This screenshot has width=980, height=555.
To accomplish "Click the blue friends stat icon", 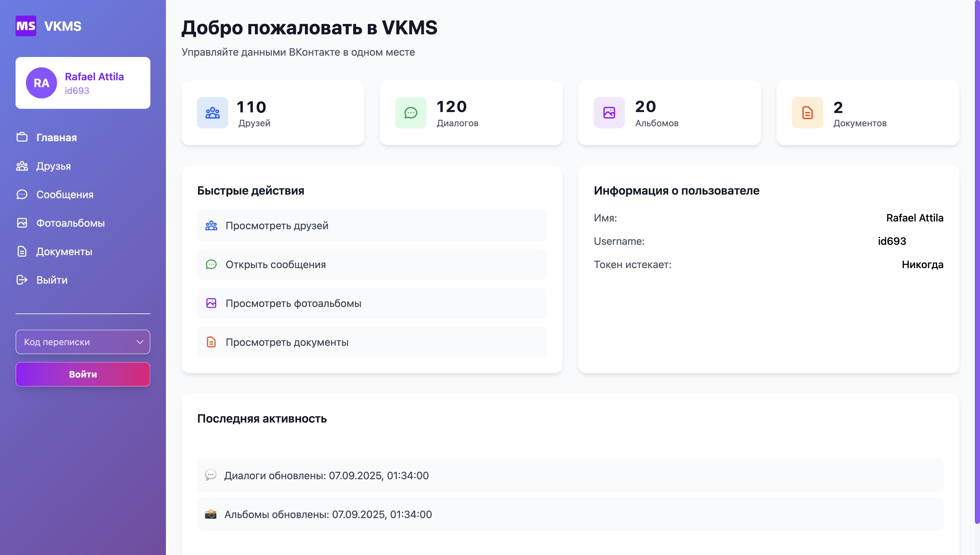I will [x=212, y=112].
